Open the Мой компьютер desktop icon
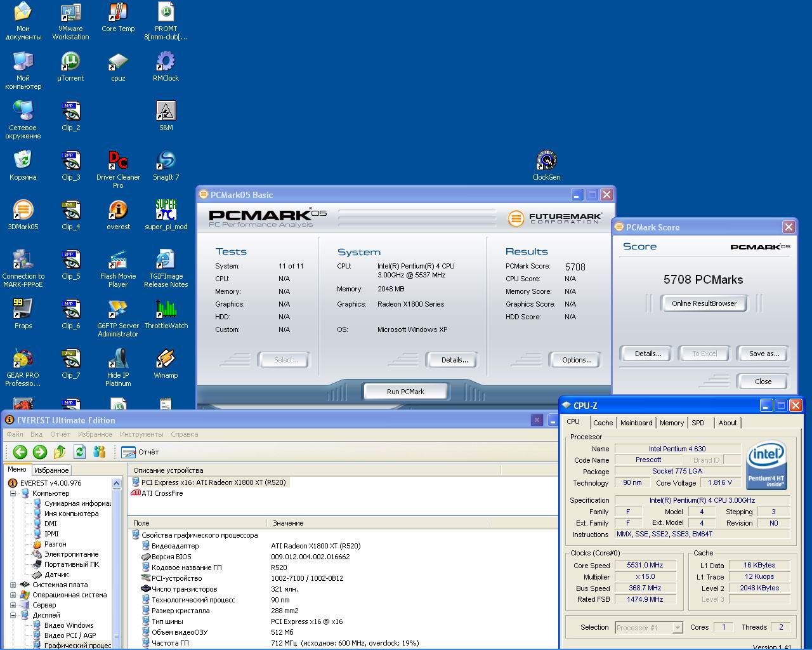812x650 pixels. pyautogui.click(x=23, y=70)
